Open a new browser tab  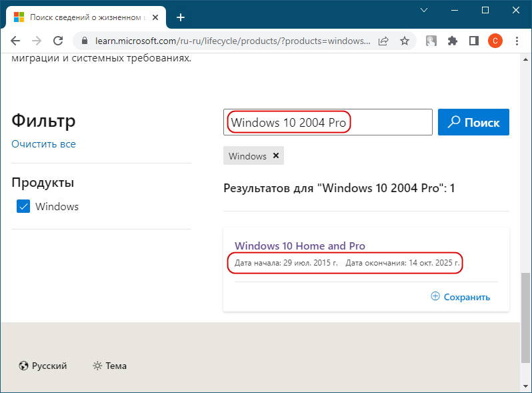[x=181, y=17]
